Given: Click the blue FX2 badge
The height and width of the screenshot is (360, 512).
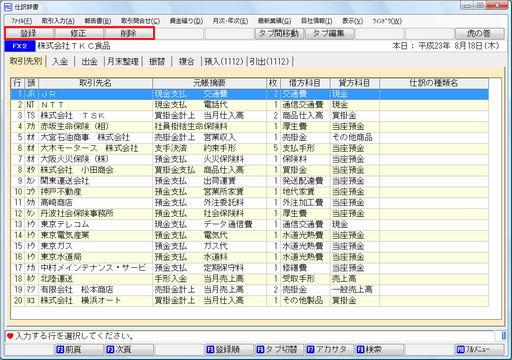Looking at the screenshot, I should click(x=20, y=46).
